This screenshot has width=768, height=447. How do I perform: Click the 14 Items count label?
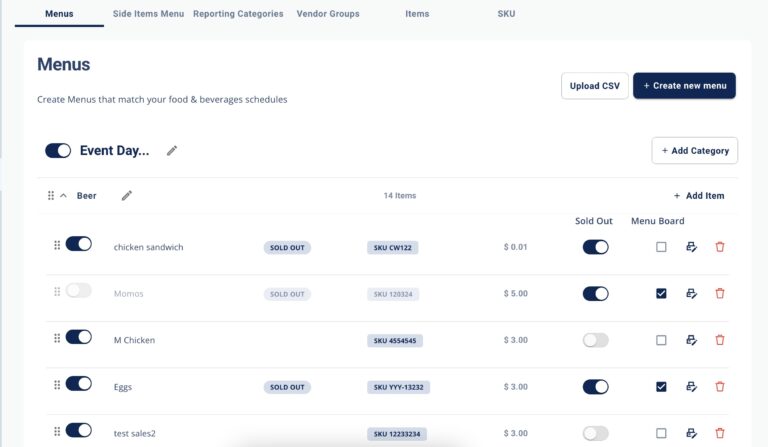coord(400,196)
